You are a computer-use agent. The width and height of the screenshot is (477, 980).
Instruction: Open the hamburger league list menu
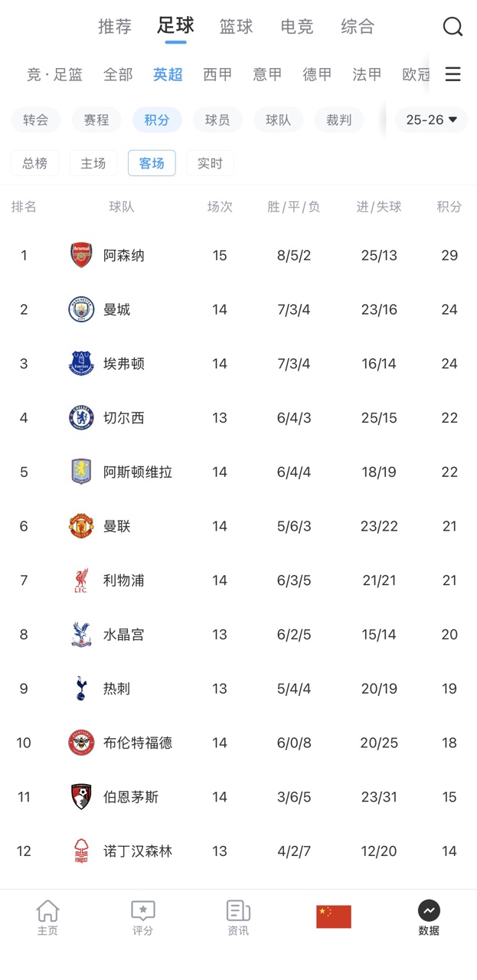coord(452,74)
